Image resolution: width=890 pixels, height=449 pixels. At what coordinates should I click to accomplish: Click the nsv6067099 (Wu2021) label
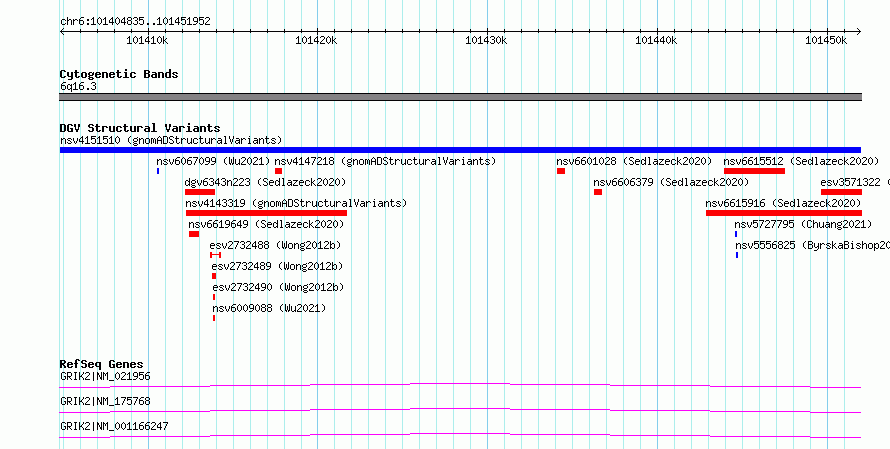213,161
